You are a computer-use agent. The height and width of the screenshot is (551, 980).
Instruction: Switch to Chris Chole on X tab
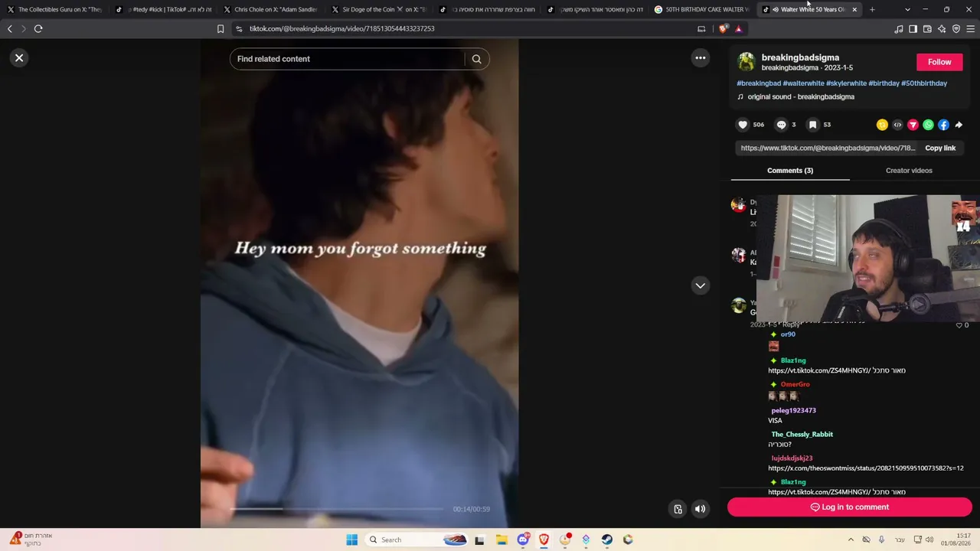[x=270, y=9]
